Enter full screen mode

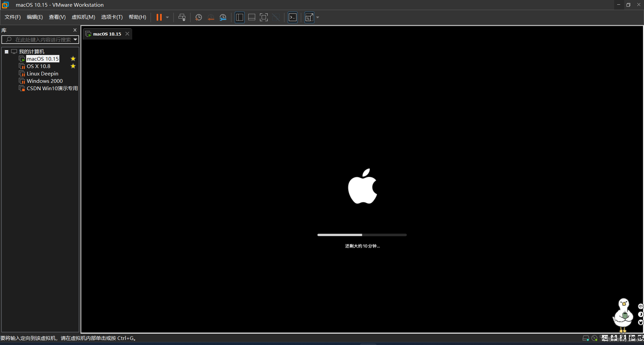264,17
